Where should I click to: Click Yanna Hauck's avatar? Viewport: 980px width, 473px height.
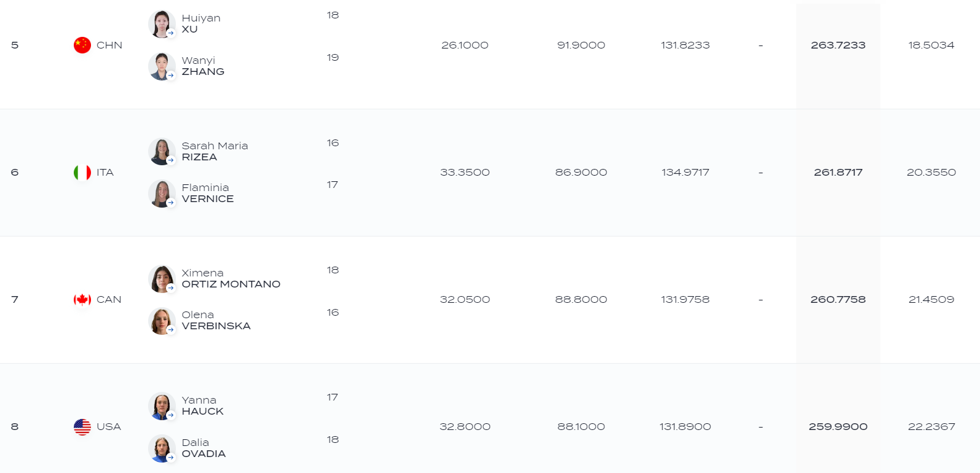162,406
